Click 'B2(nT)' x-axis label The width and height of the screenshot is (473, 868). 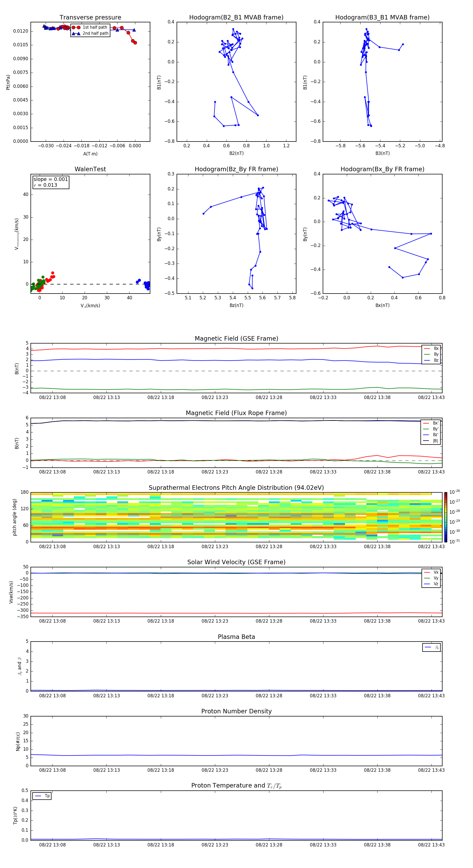[236, 153]
